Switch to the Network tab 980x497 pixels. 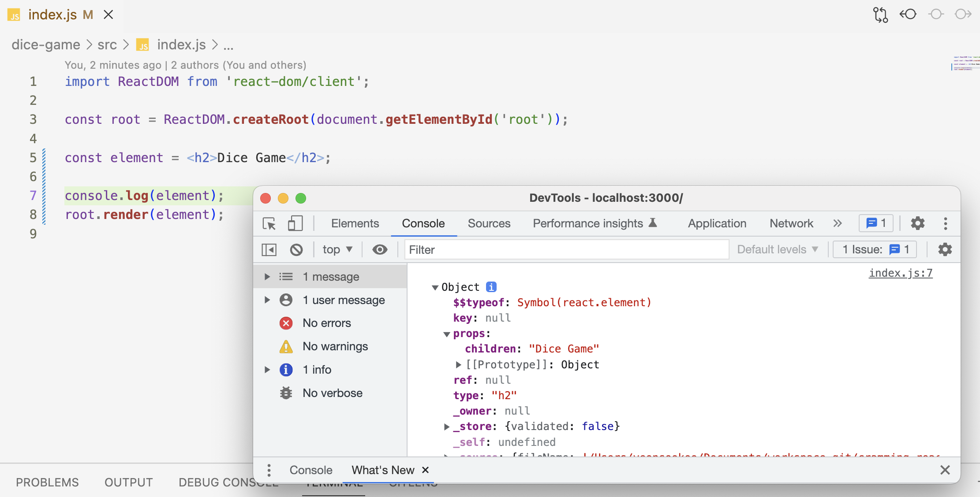pyautogui.click(x=791, y=223)
